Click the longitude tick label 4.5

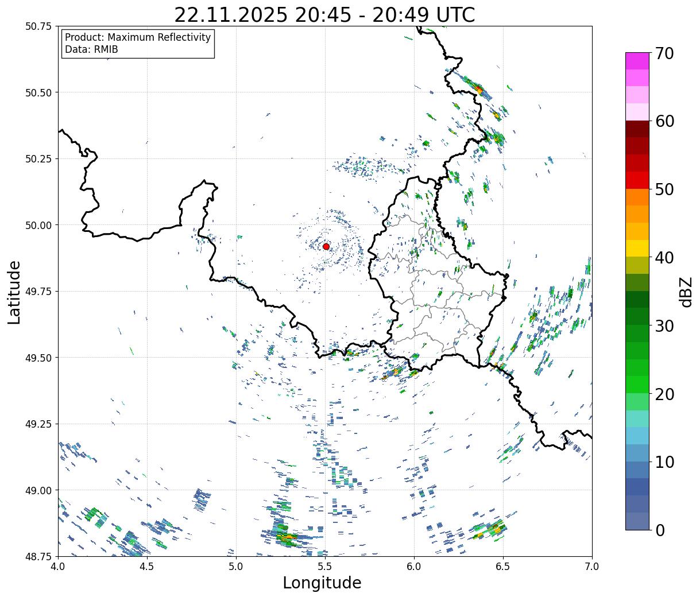point(147,567)
